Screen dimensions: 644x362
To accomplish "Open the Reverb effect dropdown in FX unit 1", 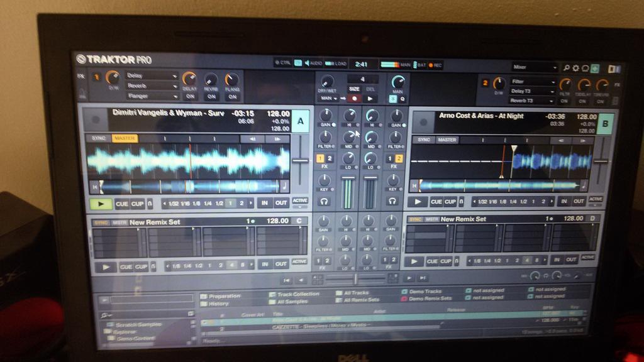I will pos(152,85).
